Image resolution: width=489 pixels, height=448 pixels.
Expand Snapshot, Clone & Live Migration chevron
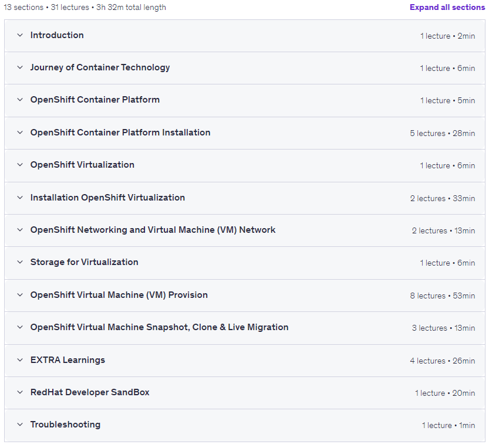point(20,327)
